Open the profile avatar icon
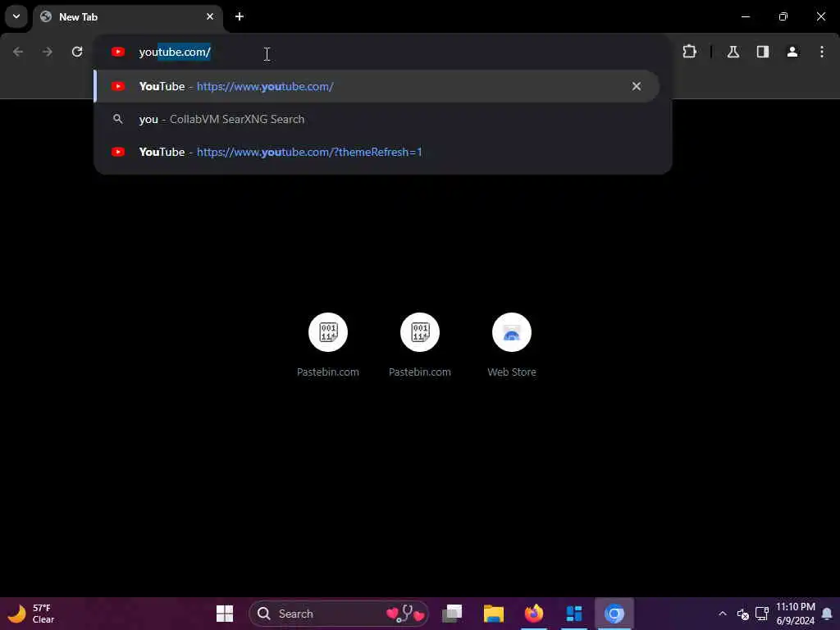This screenshot has height=630, width=840. pos(792,52)
